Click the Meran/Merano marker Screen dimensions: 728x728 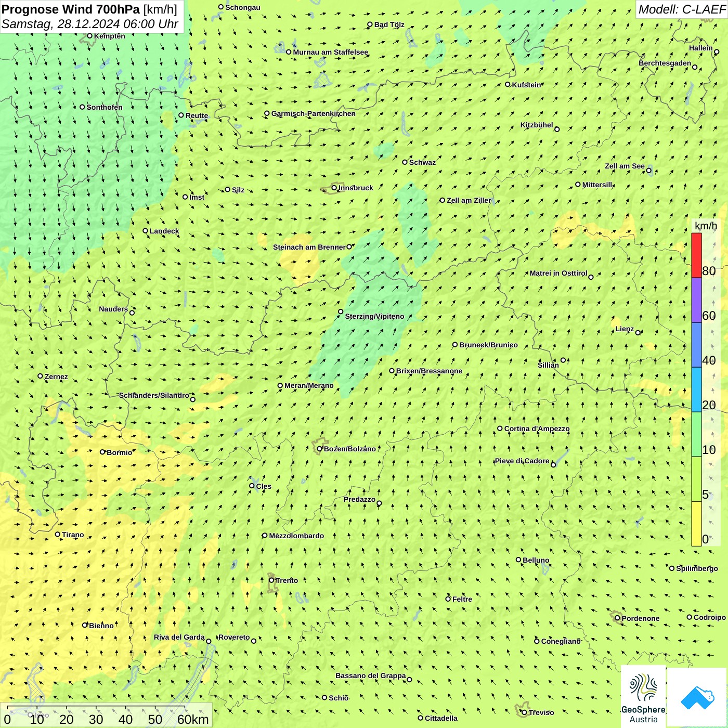280,385
